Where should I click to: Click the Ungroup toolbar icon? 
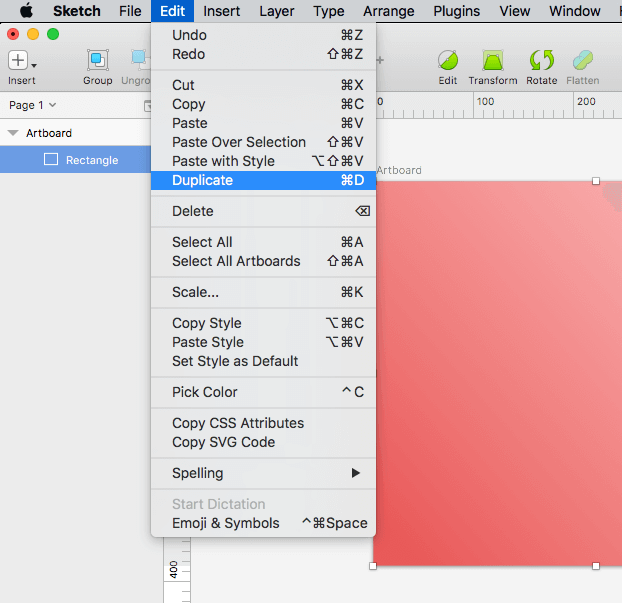click(140, 60)
